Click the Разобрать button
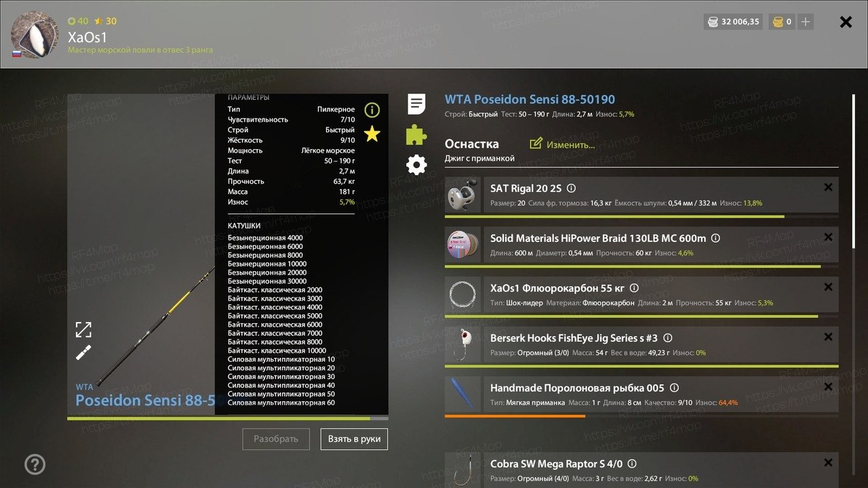Image resolution: width=868 pixels, height=488 pixels. pyautogui.click(x=276, y=439)
